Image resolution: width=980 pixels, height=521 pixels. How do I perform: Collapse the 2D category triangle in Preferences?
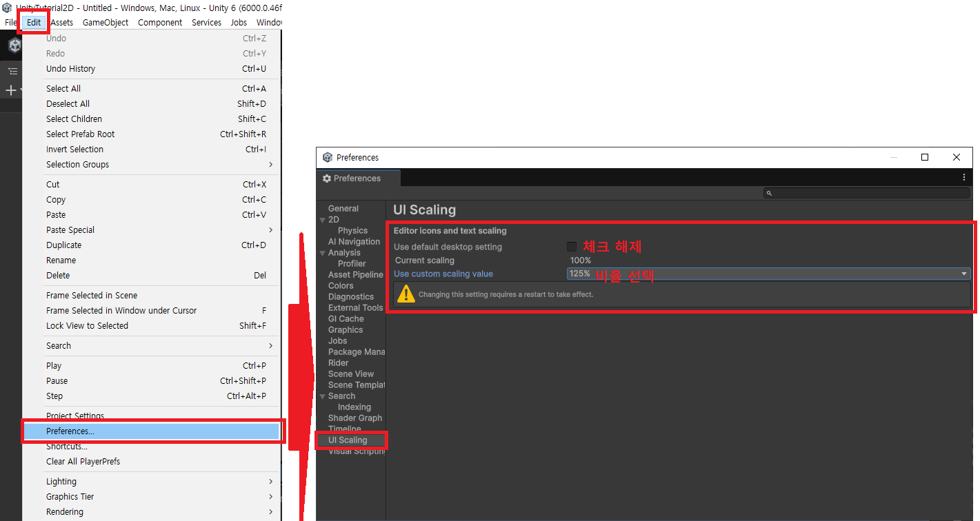[x=322, y=220]
